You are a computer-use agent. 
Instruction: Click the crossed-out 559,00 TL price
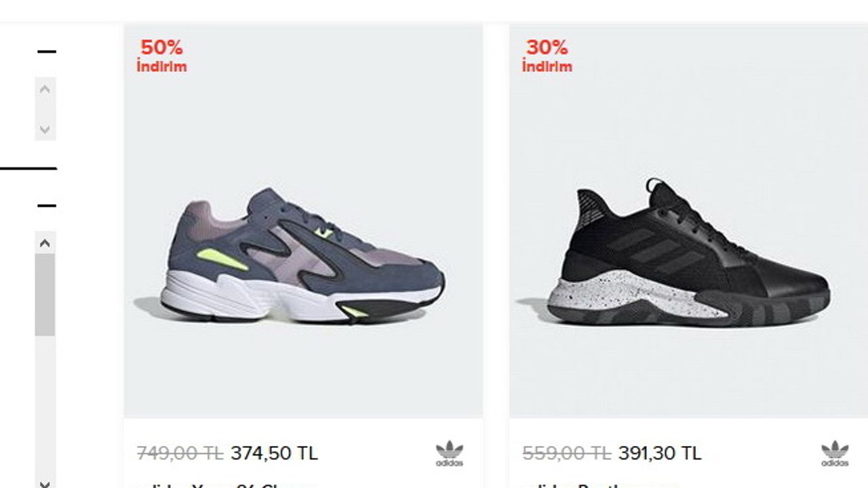pyautogui.click(x=566, y=453)
